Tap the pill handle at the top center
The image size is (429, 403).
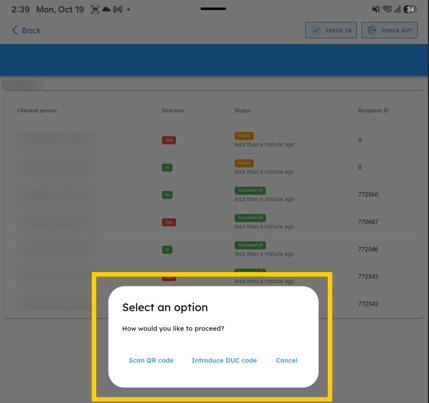[213, 9]
